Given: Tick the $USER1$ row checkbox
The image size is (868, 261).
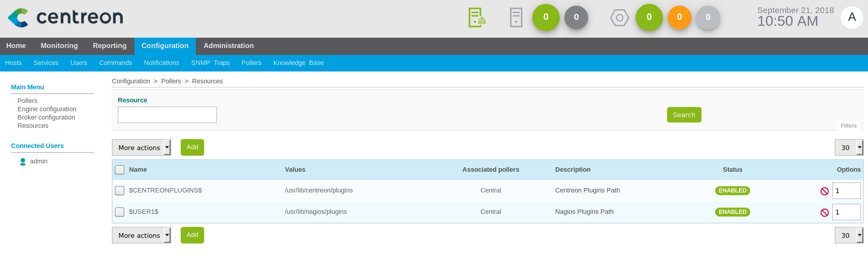Looking at the screenshot, I should (x=120, y=212).
